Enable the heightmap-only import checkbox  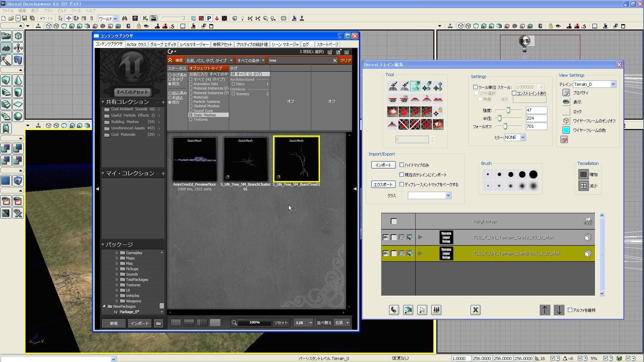401,165
